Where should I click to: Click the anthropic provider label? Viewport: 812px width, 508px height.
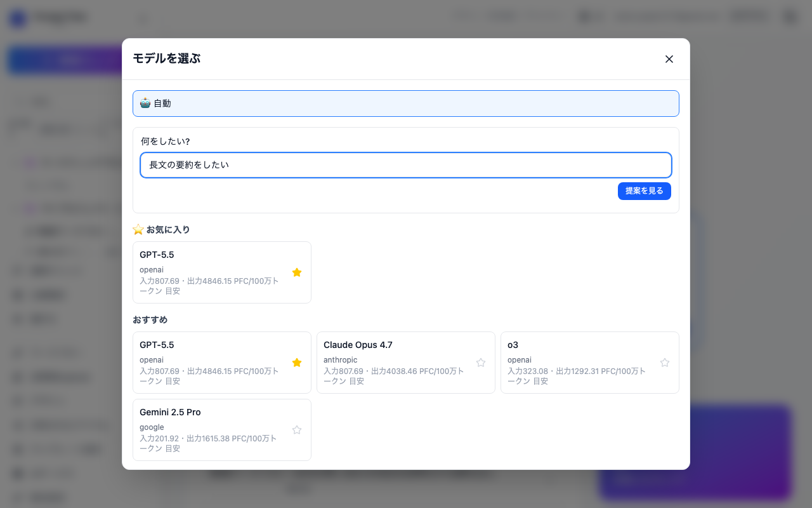pyautogui.click(x=341, y=360)
